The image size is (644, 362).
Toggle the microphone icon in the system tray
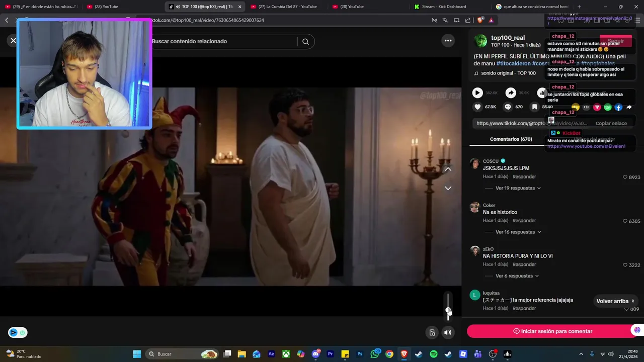point(592,354)
